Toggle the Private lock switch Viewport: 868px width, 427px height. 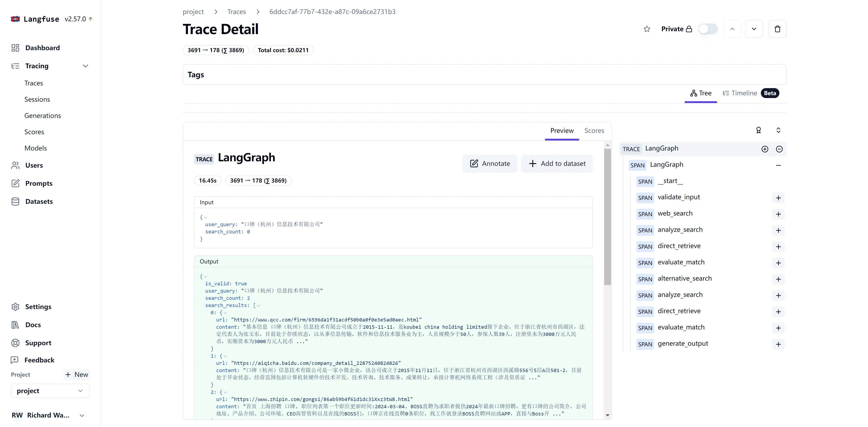[x=708, y=28]
